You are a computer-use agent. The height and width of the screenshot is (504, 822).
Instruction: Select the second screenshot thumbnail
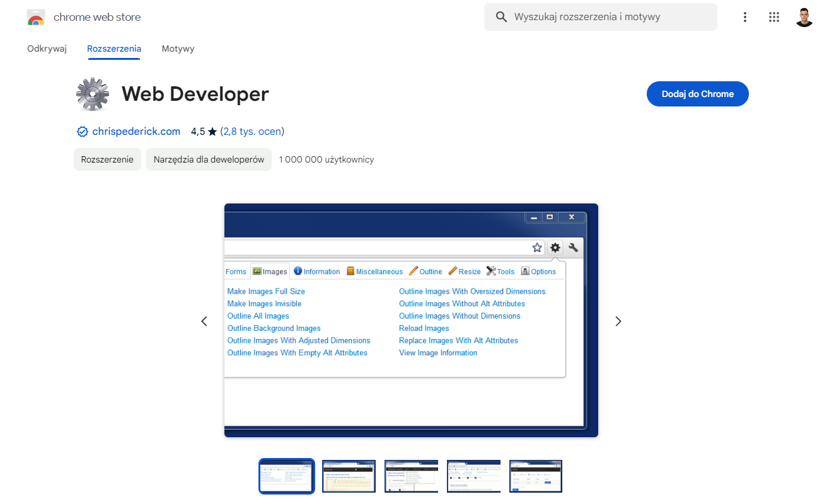pos(349,476)
